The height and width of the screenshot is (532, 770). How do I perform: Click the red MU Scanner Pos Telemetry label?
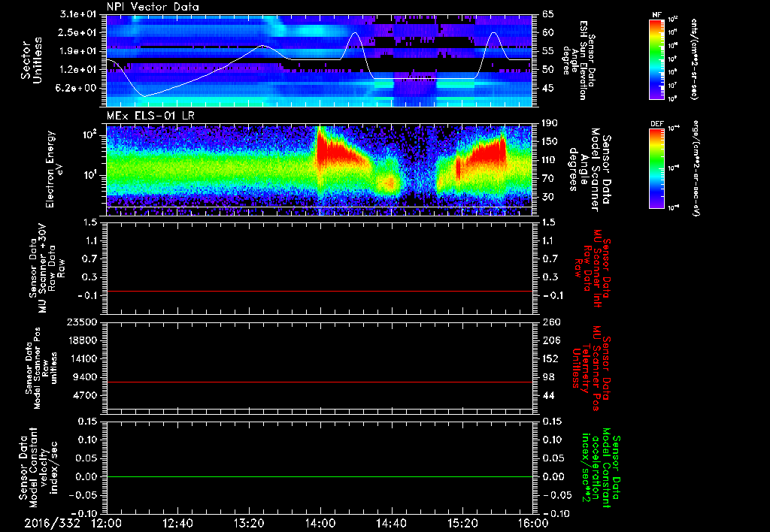pyautogui.click(x=591, y=368)
